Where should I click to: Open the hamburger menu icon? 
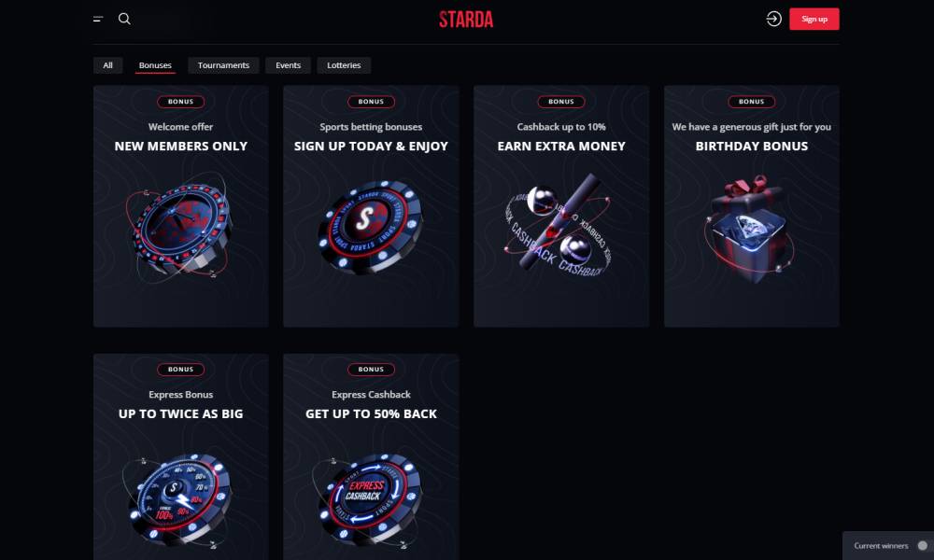click(x=98, y=19)
